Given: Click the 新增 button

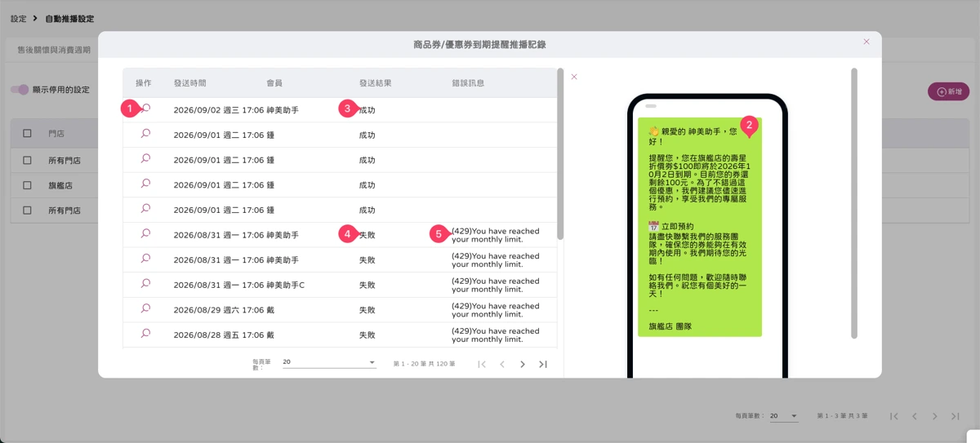Looking at the screenshot, I should [x=948, y=91].
